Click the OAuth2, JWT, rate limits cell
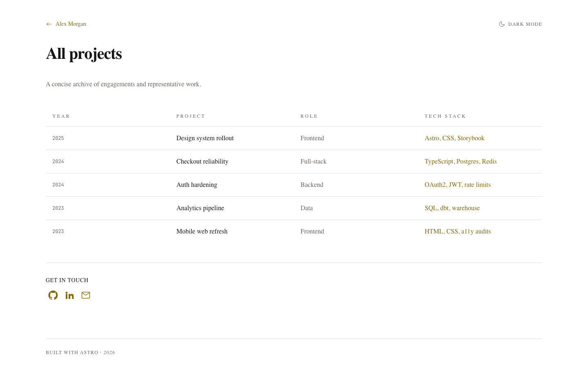Image resolution: width=588 pixels, height=368 pixels. 458,185
